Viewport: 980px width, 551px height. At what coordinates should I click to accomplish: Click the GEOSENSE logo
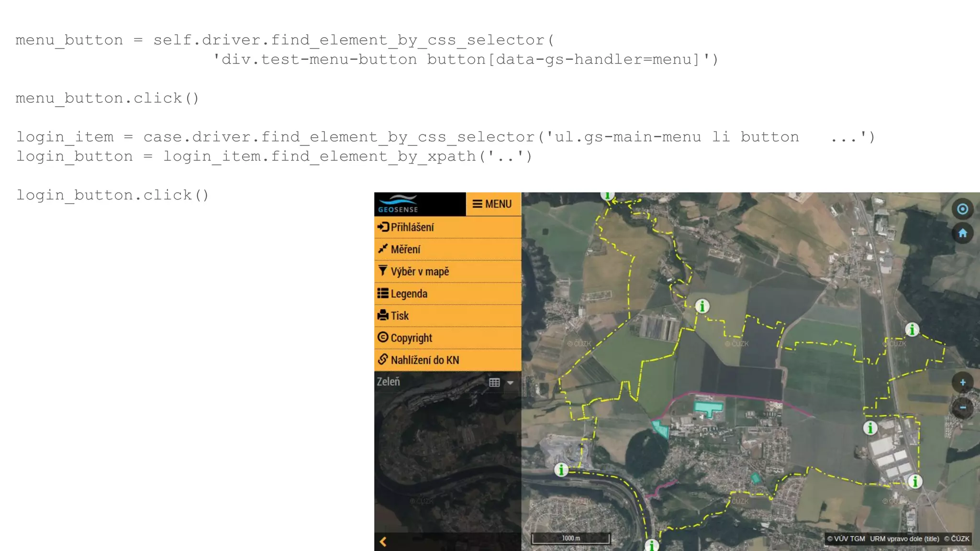(398, 204)
